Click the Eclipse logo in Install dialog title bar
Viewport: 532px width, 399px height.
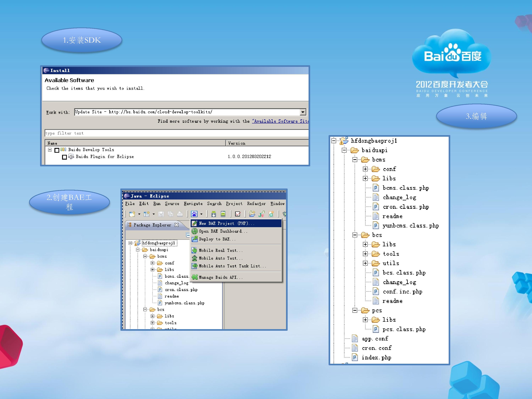[x=46, y=70]
